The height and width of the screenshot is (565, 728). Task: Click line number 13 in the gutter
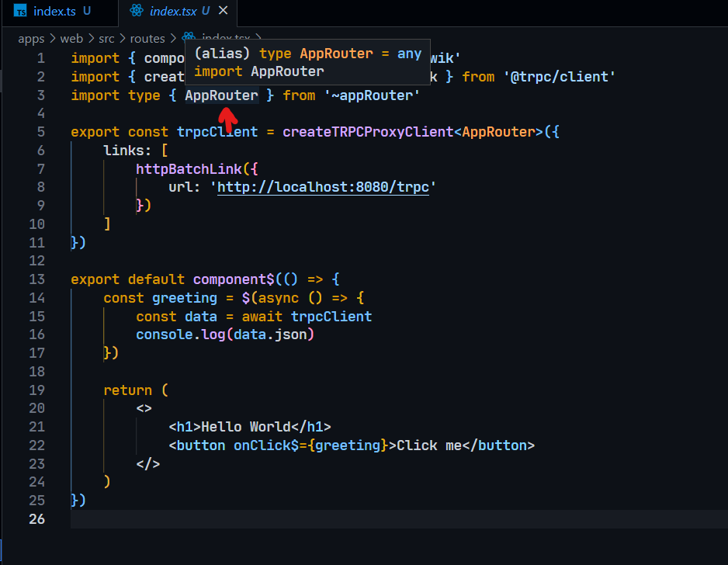point(36,279)
